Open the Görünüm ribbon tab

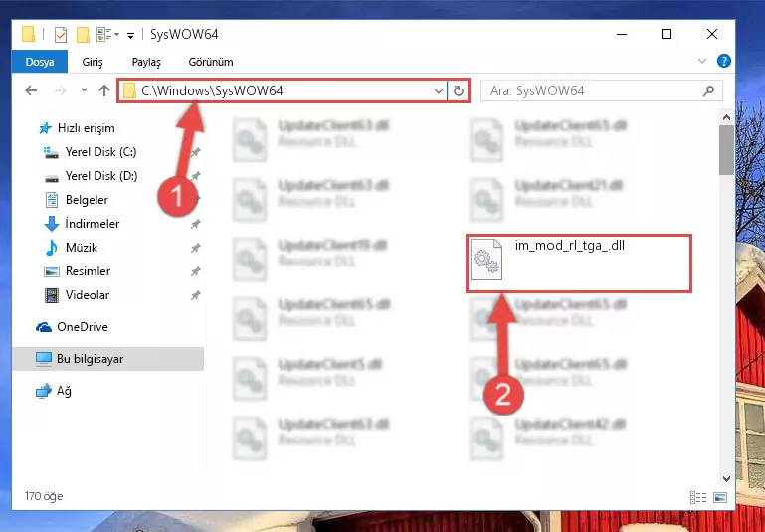211,62
